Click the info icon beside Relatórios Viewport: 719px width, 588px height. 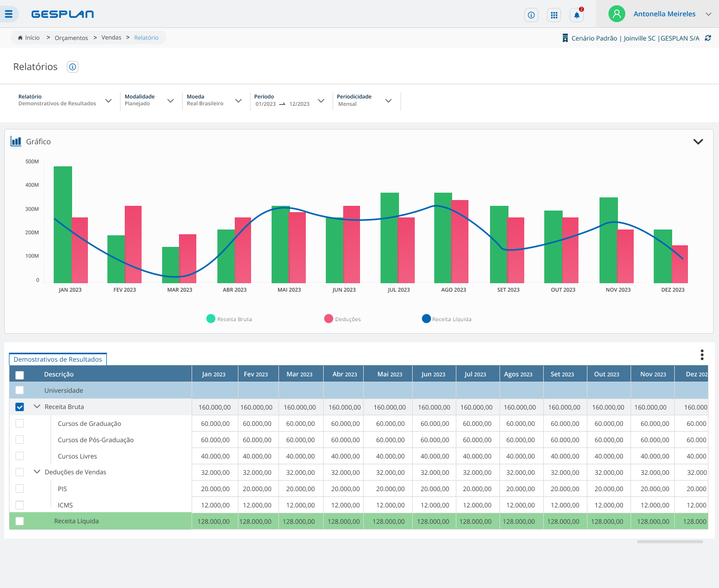point(73,67)
